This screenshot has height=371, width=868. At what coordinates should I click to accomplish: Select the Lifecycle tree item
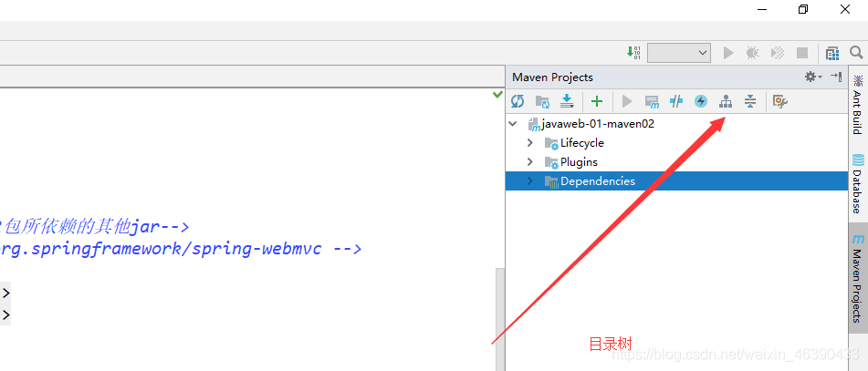pyautogui.click(x=581, y=142)
